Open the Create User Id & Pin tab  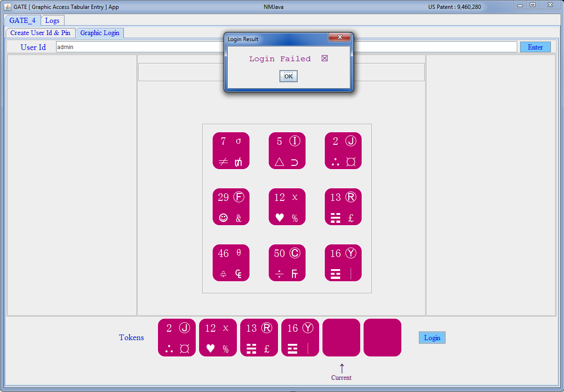click(41, 33)
